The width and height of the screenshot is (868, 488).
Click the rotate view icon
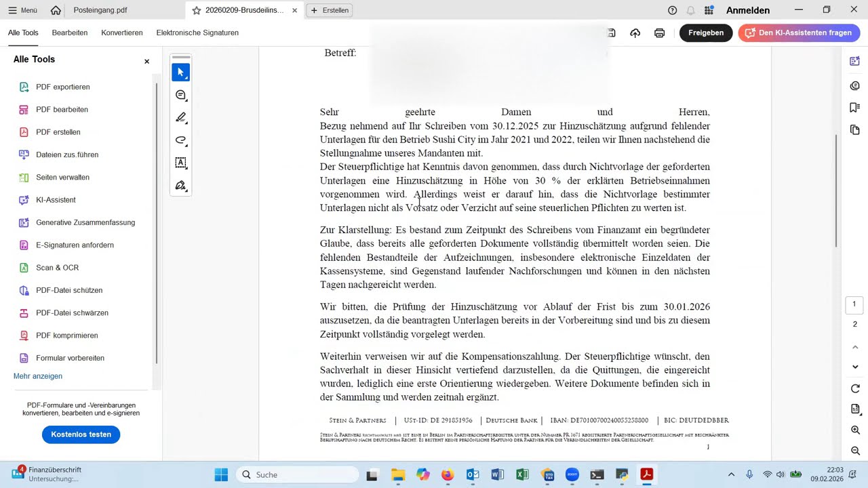click(x=855, y=388)
